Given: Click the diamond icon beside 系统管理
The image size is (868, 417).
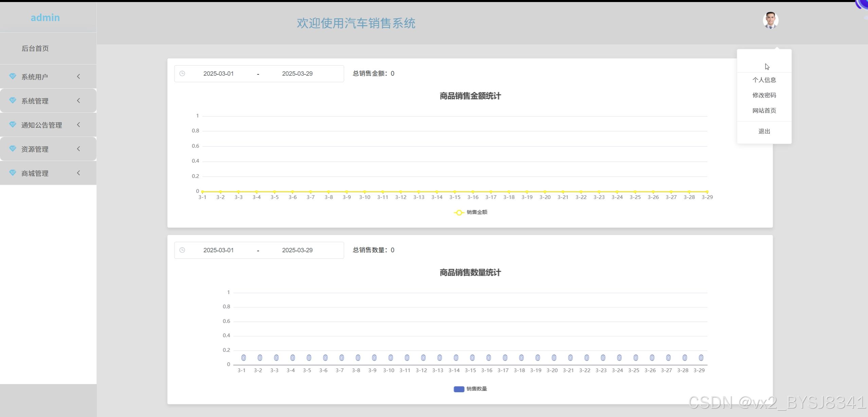Looking at the screenshot, I should click(x=13, y=100).
